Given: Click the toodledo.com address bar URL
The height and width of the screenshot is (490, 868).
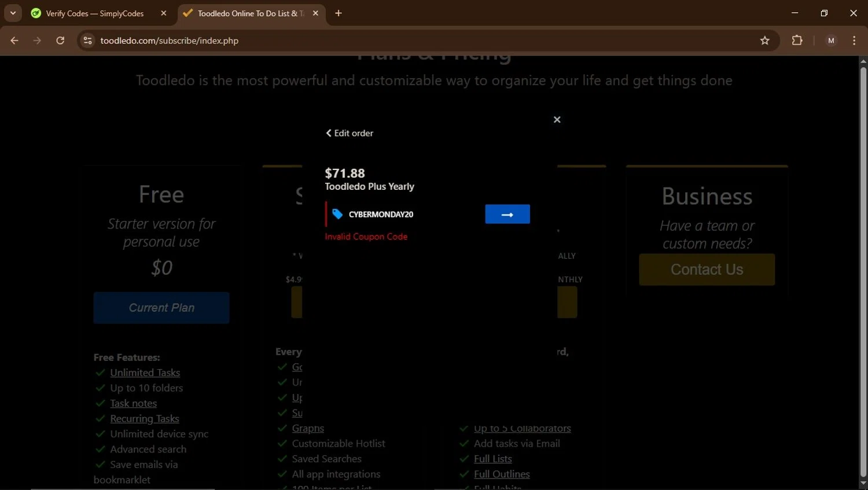Looking at the screenshot, I should pyautogui.click(x=169, y=40).
